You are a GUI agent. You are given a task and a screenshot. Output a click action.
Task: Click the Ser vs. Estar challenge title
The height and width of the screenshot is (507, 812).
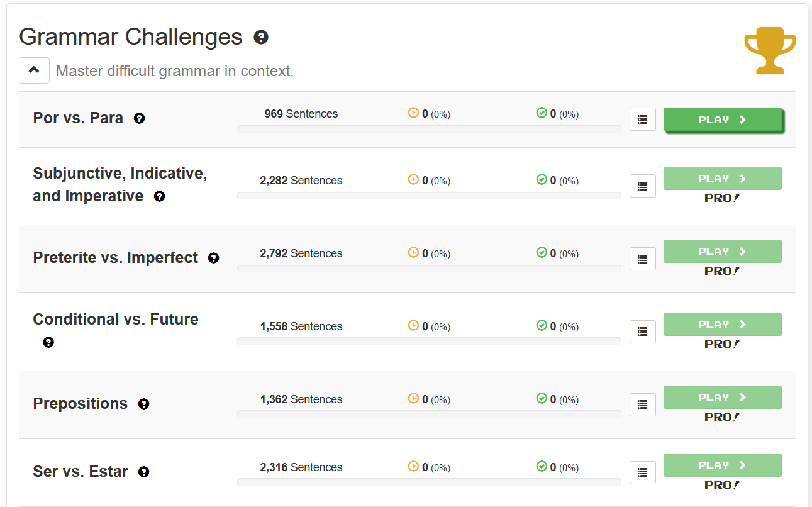click(x=81, y=472)
